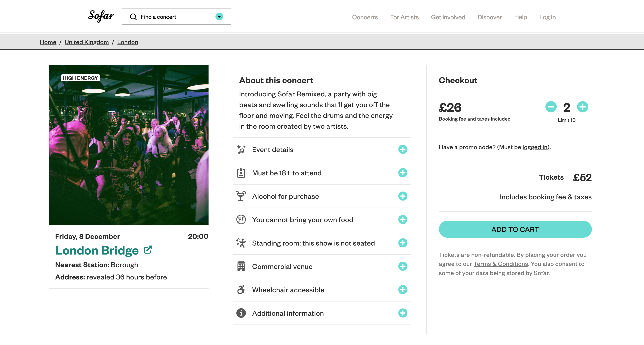Expand Additional information section
The height and width of the screenshot is (345, 644).
pyautogui.click(x=403, y=313)
